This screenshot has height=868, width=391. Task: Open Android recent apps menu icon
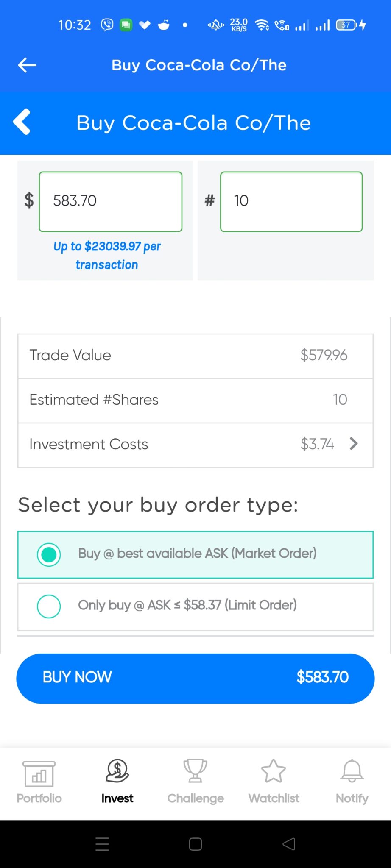102,844
